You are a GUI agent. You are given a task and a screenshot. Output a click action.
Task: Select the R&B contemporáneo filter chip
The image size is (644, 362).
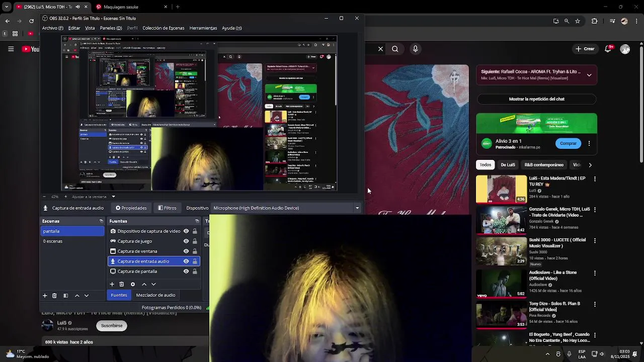tap(544, 165)
